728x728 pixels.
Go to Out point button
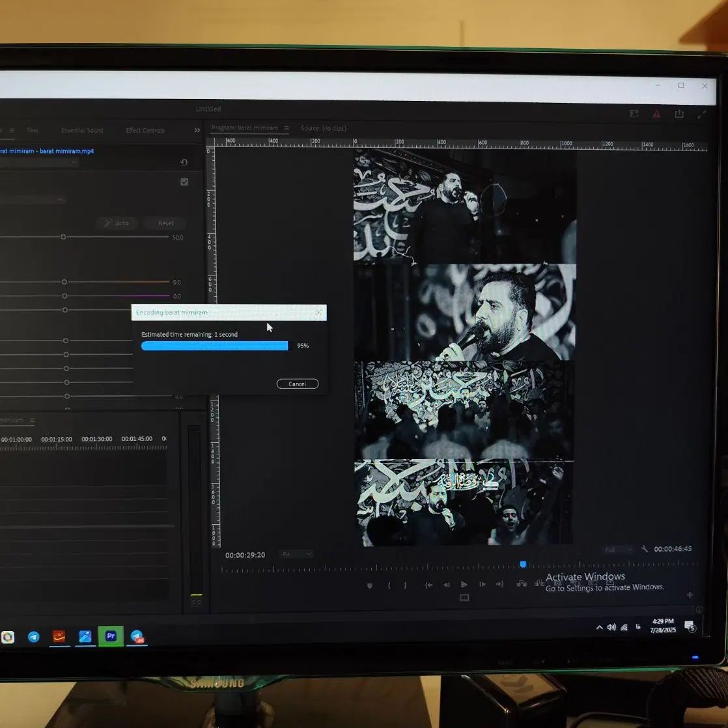500,584
